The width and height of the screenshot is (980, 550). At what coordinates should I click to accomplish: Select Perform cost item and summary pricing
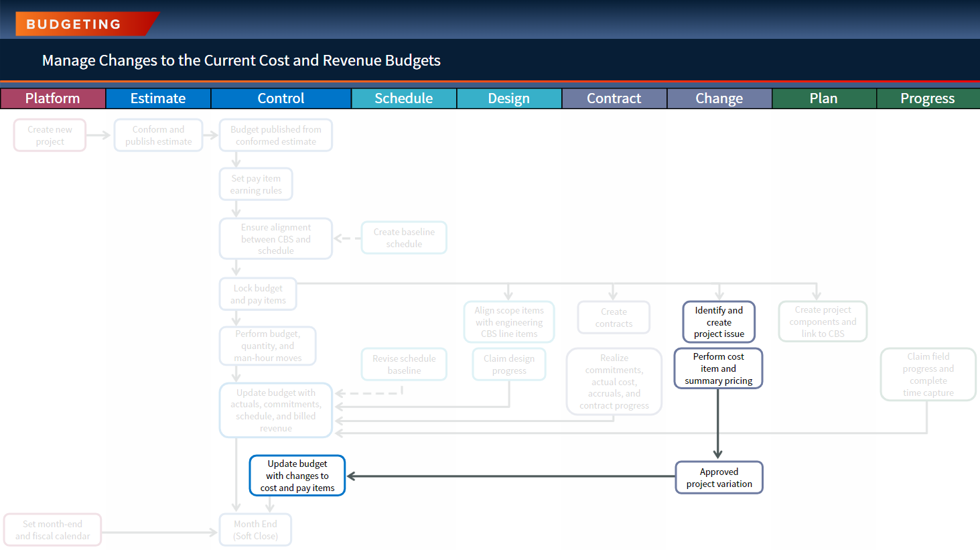coord(718,368)
